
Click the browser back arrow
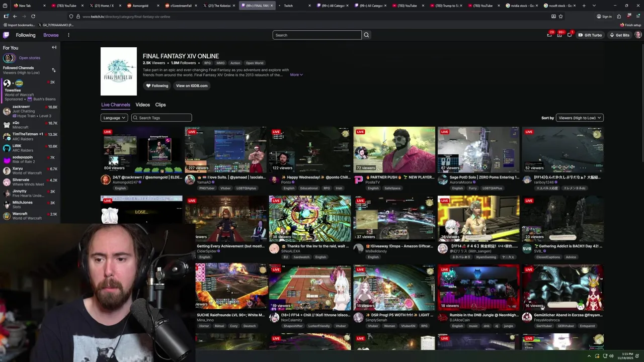15,16
